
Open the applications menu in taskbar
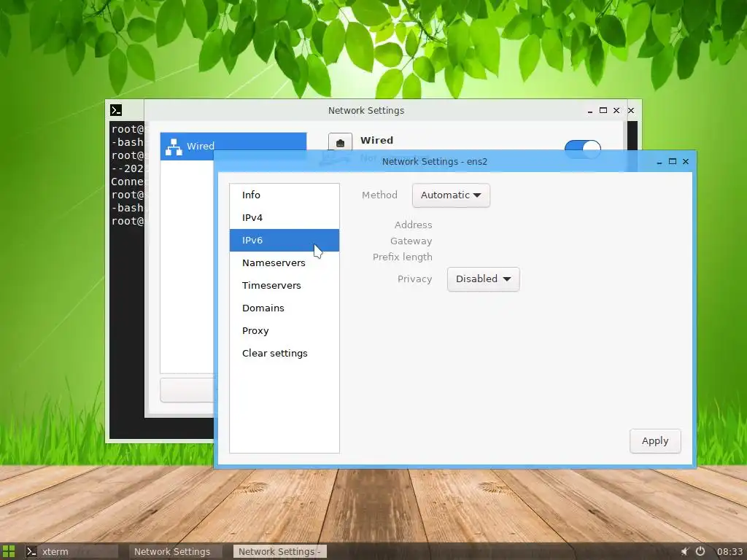[9, 551]
